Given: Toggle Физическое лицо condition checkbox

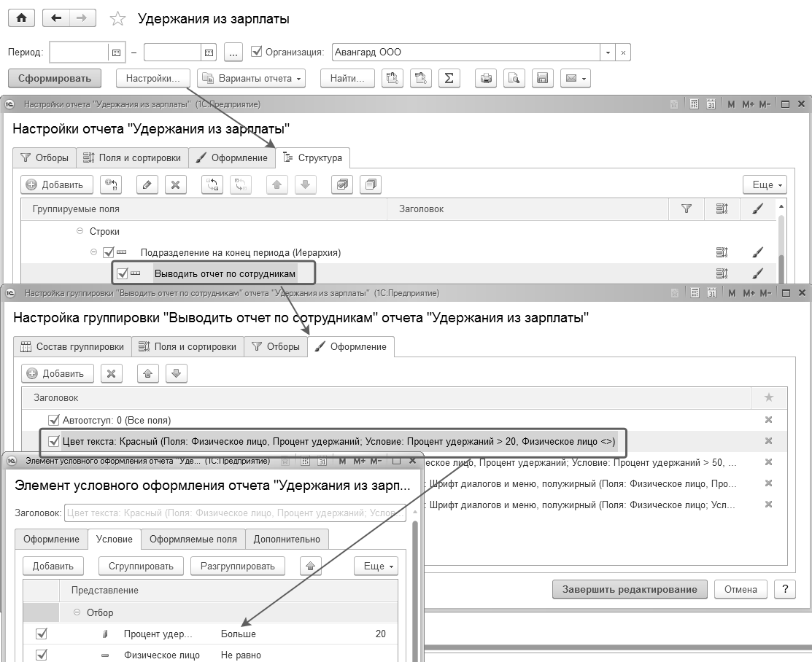Looking at the screenshot, I should pos(42,655).
